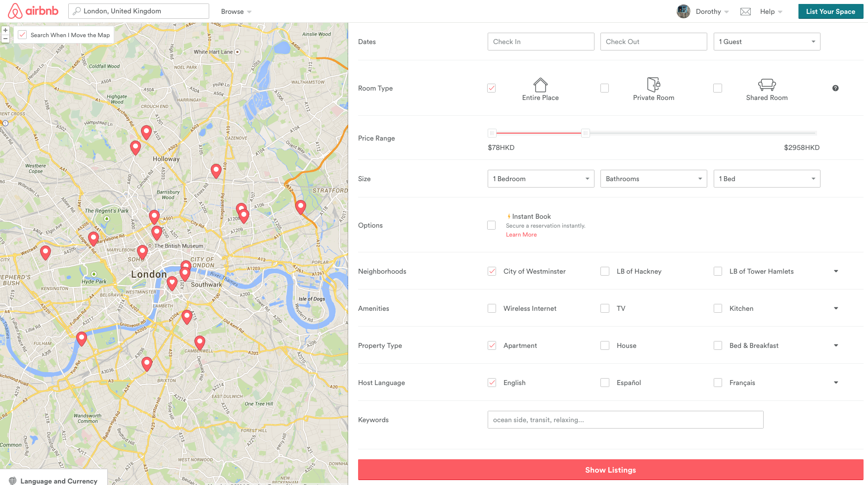This screenshot has height=485, width=868.
Task: Check the Wireless Internet amenity
Action: (x=492, y=308)
